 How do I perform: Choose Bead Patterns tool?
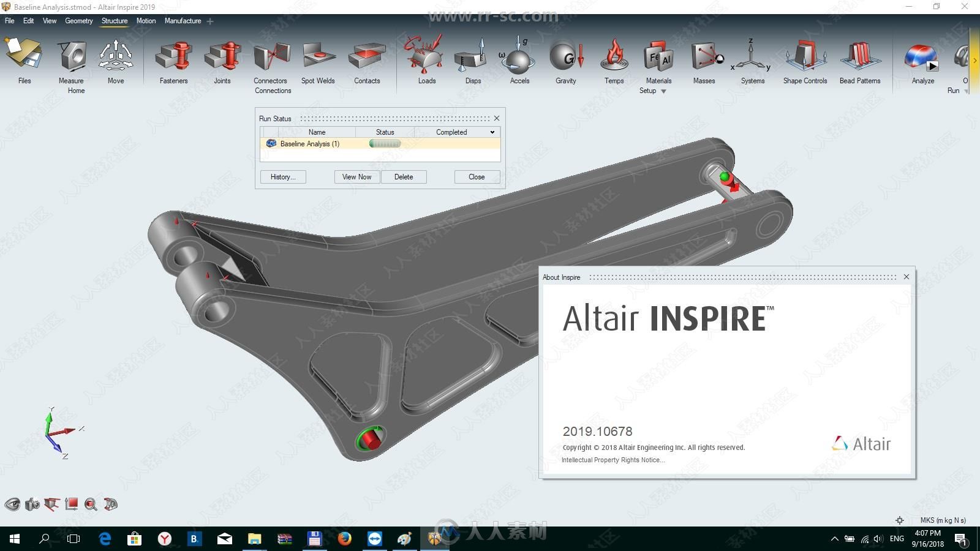(x=860, y=55)
